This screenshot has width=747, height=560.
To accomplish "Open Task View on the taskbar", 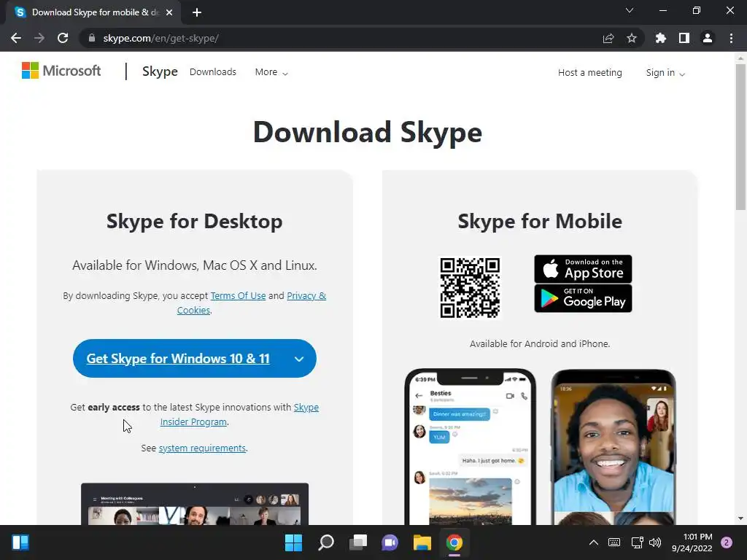I will point(357,542).
